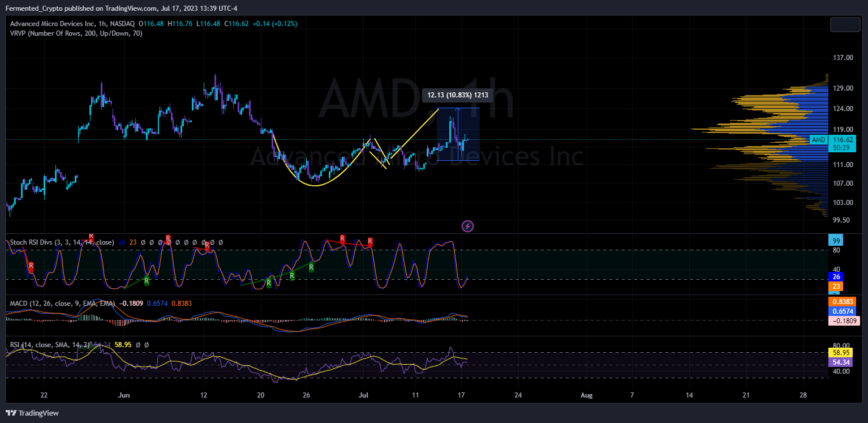Click the H116.76 high value in legend
Viewport: 868px width, 423px height.
(179, 23)
